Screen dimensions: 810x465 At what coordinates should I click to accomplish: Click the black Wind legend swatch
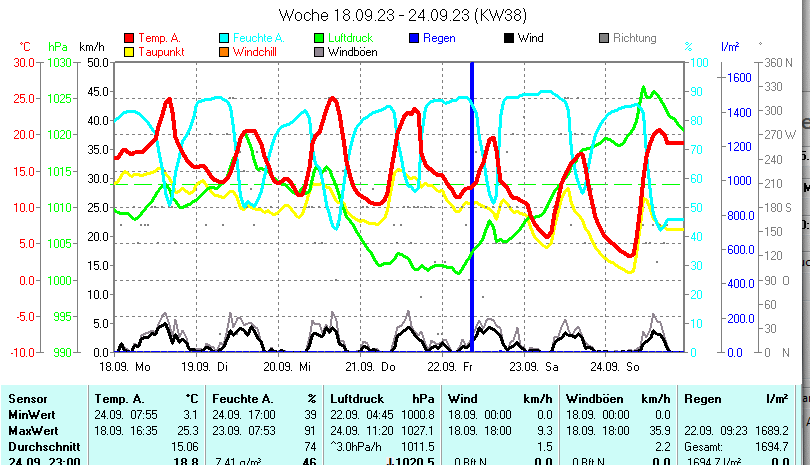508,39
